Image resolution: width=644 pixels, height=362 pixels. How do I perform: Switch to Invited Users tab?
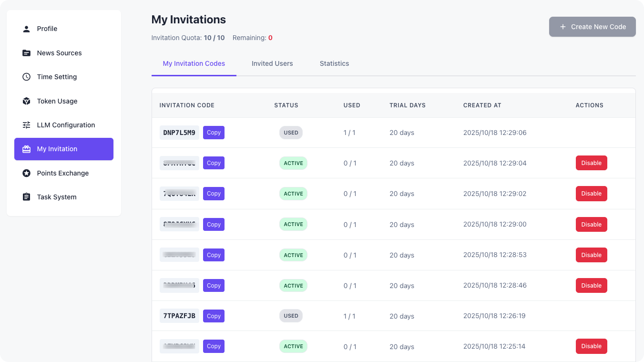272,63
